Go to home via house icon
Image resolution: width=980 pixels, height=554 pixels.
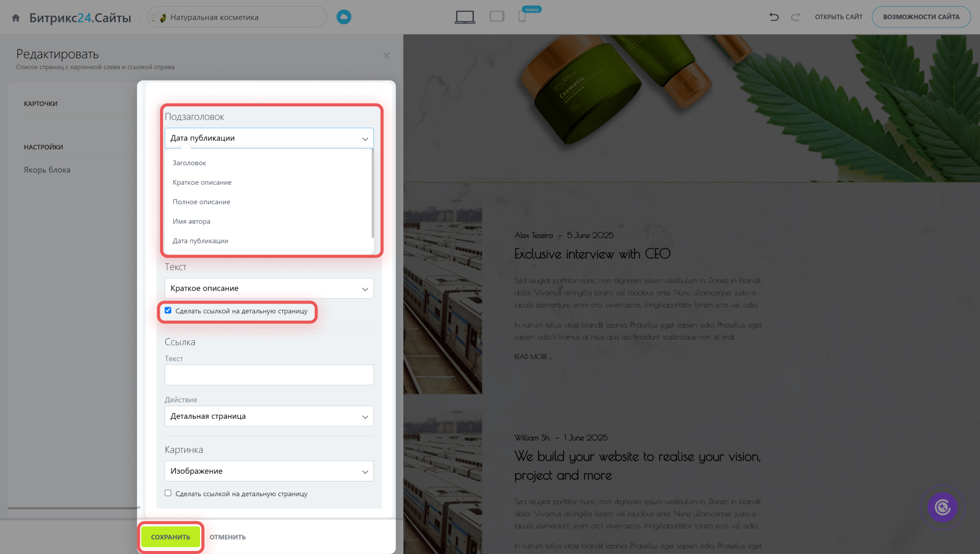pyautogui.click(x=16, y=17)
